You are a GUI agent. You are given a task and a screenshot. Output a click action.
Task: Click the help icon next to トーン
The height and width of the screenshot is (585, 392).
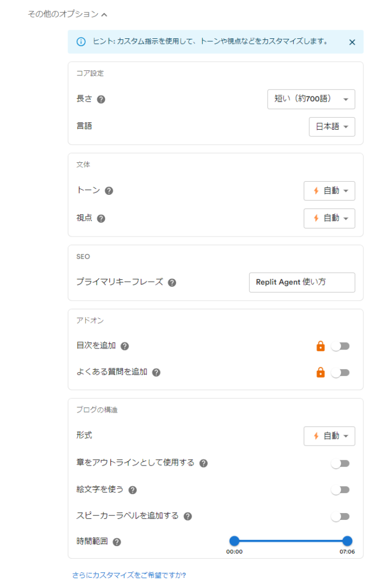point(109,191)
